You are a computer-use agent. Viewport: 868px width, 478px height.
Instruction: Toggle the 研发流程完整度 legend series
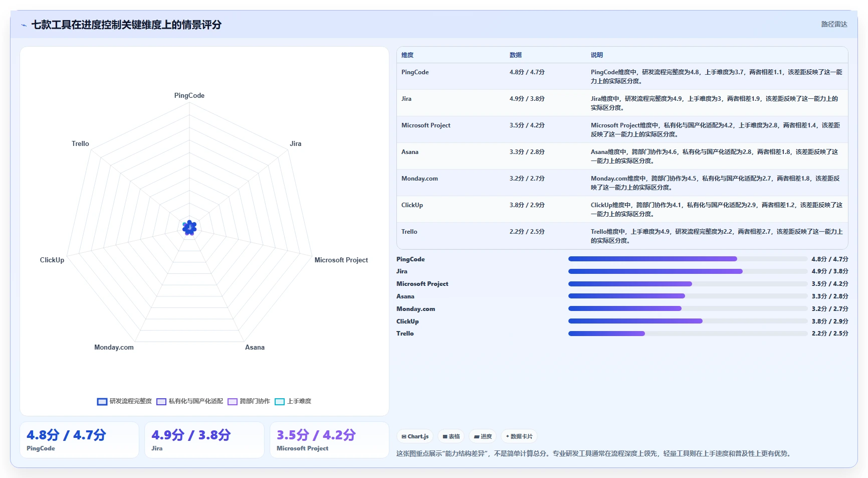pos(124,401)
